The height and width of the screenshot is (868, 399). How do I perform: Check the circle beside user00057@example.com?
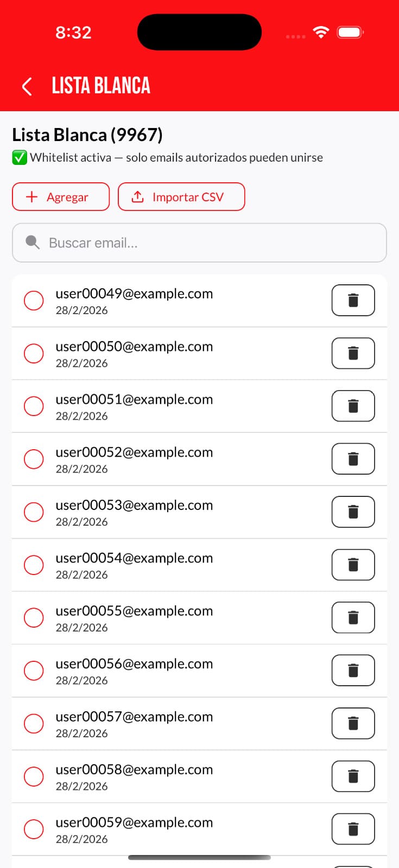point(34,723)
